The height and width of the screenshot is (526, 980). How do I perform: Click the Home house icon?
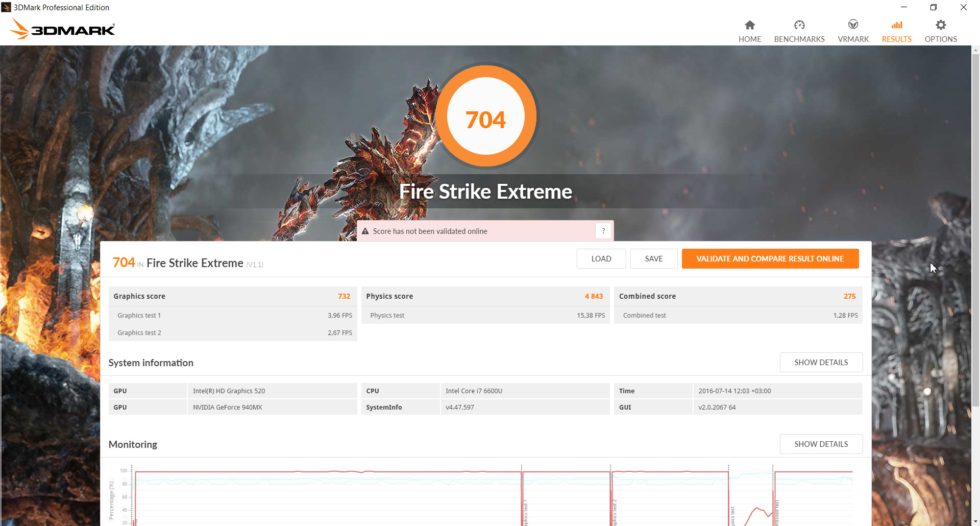[749, 25]
